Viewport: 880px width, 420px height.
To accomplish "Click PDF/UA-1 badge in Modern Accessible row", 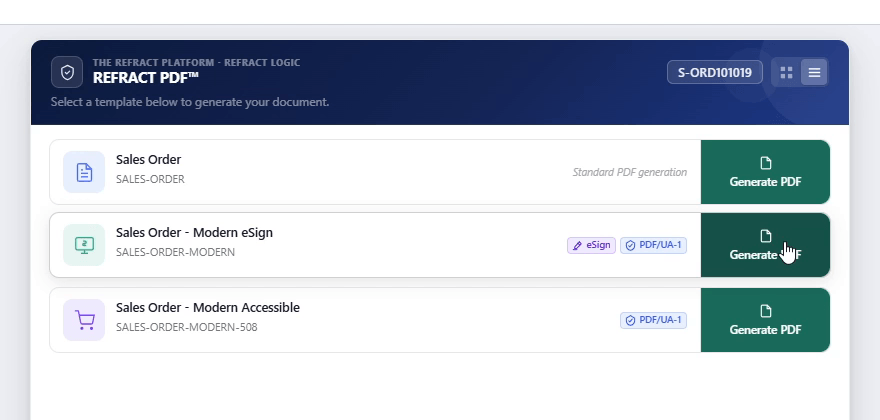I will click(653, 321).
